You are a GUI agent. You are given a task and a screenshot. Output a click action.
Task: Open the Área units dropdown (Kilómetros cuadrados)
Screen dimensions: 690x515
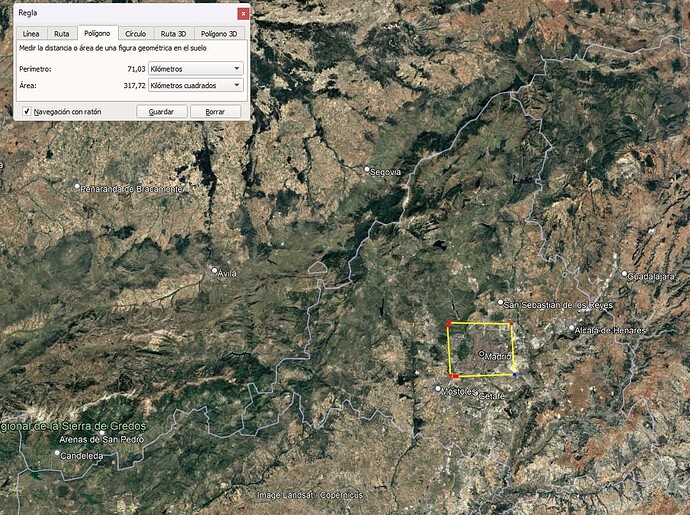[195, 86]
